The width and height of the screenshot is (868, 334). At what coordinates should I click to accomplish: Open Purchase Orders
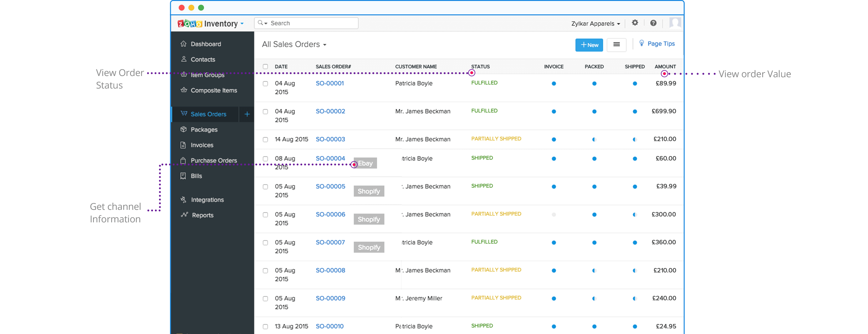coord(214,160)
